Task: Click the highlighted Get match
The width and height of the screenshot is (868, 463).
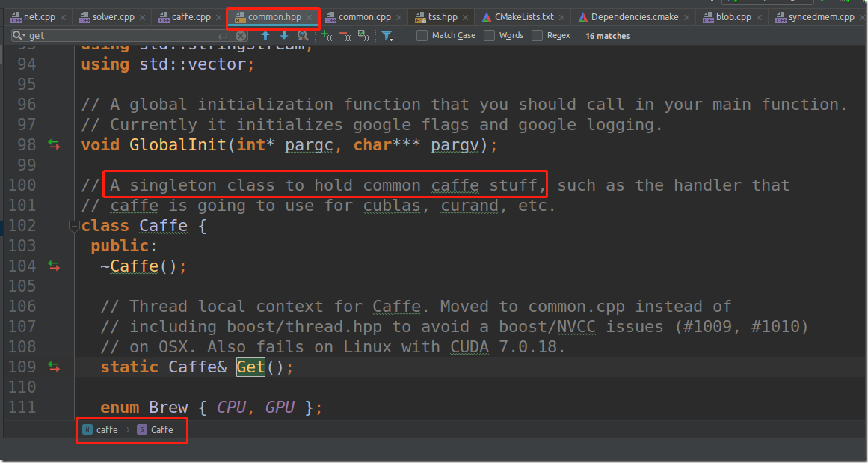Action: point(250,367)
